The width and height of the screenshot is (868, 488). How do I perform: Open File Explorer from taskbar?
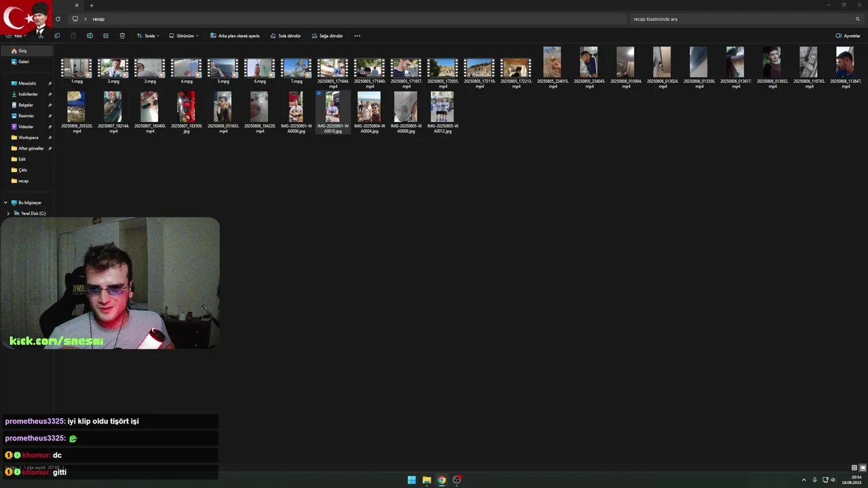pos(427,480)
